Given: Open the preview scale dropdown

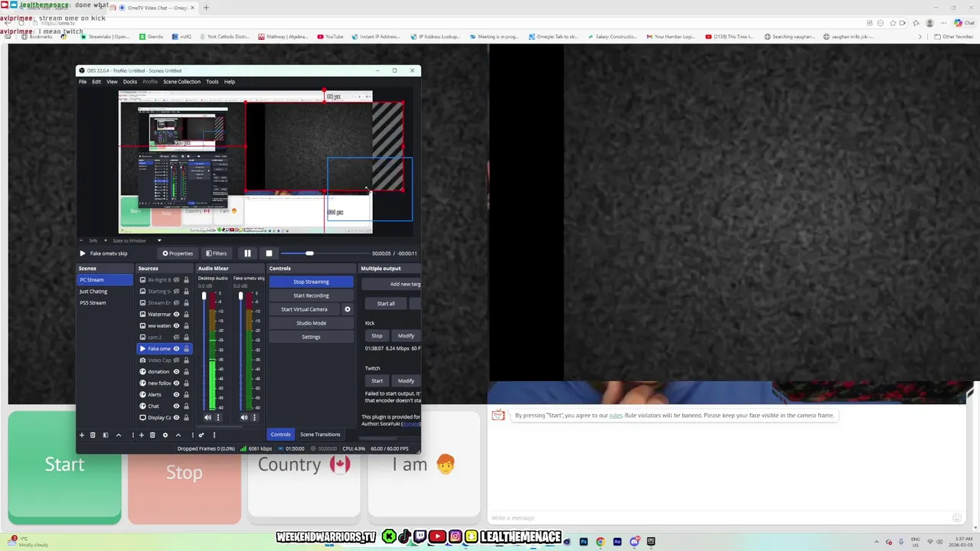Looking at the screenshot, I should click(x=159, y=240).
